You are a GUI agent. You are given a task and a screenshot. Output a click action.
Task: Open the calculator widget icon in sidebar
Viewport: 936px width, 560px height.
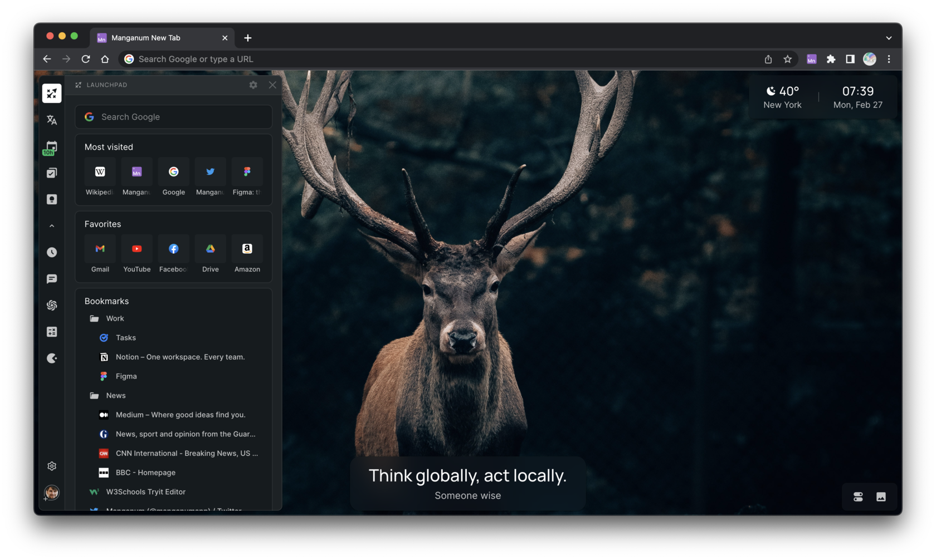[x=51, y=331]
